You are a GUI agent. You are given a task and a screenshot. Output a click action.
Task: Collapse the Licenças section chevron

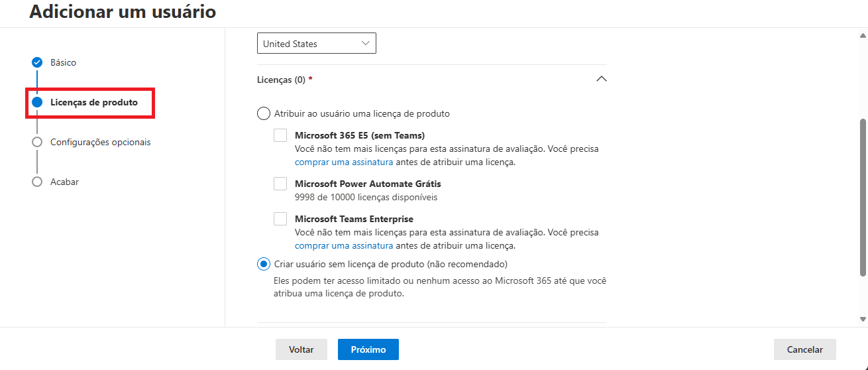click(x=601, y=79)
